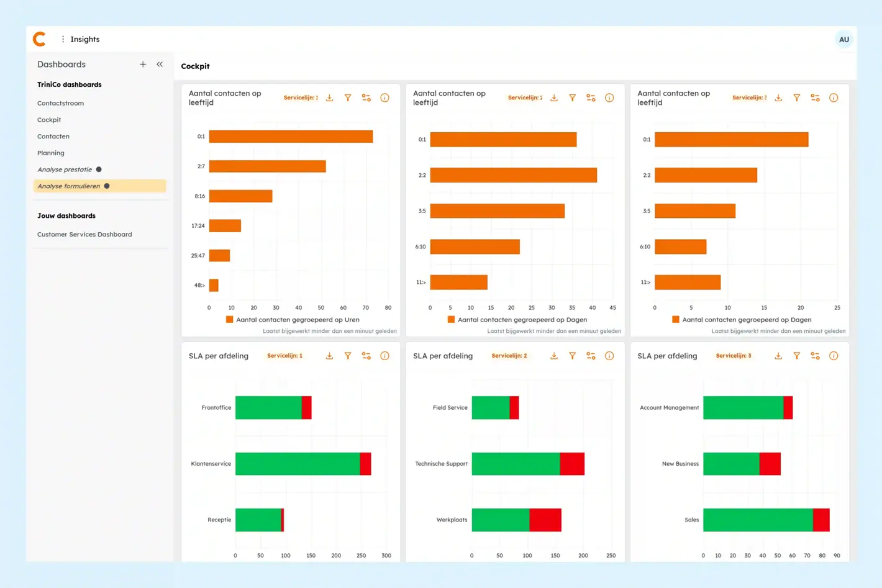Open settings sliders for SLA per afdeling Servicelijn 2
Screen dimensions: 882x588
point(591,356)
